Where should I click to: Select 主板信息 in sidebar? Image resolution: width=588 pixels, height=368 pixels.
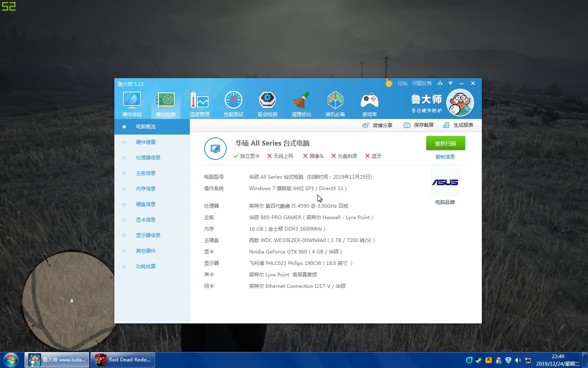[152, 173]
